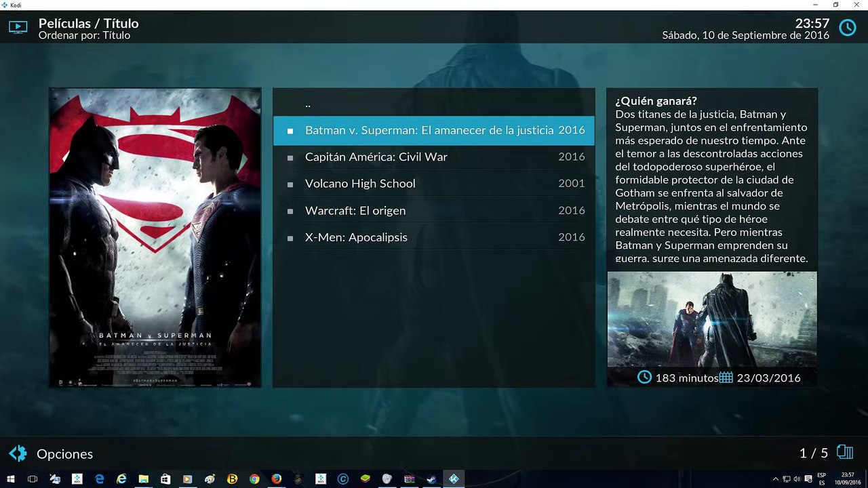Open the Opciones gear icon
868x488 pixels.
tap(18, 453)
